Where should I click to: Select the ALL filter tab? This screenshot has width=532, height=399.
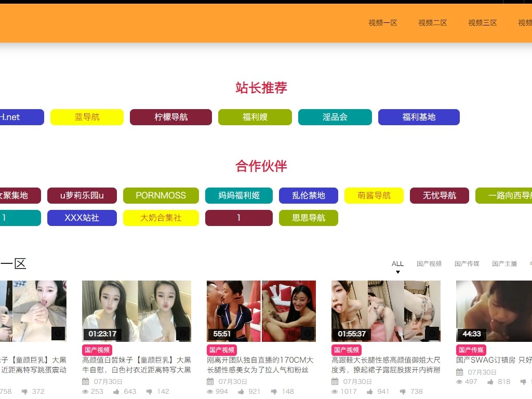(397, 264)
